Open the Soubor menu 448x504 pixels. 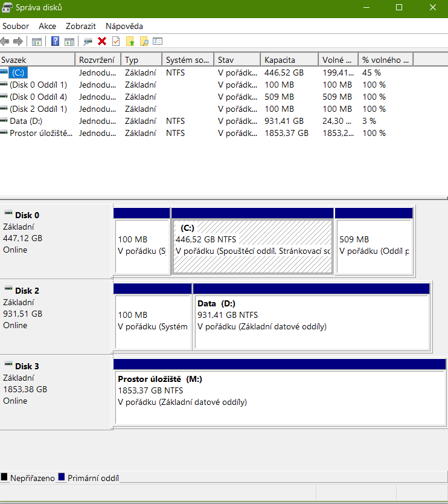click(16, 26)
